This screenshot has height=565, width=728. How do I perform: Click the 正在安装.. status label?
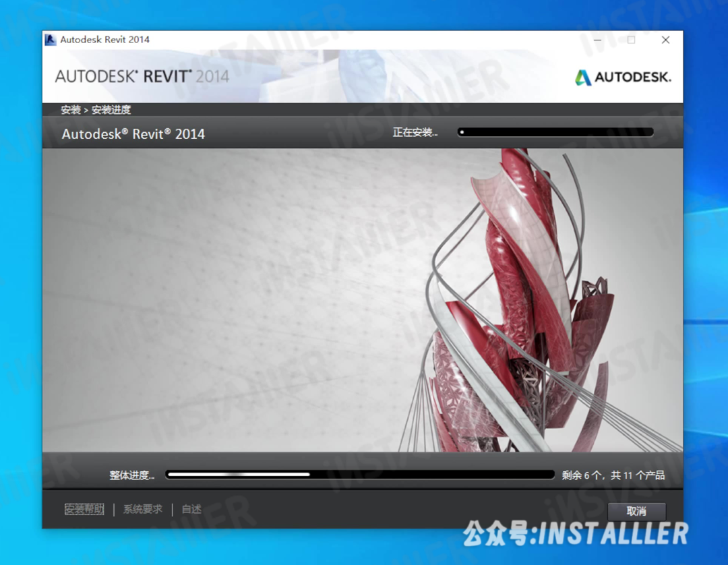(415, 132)
